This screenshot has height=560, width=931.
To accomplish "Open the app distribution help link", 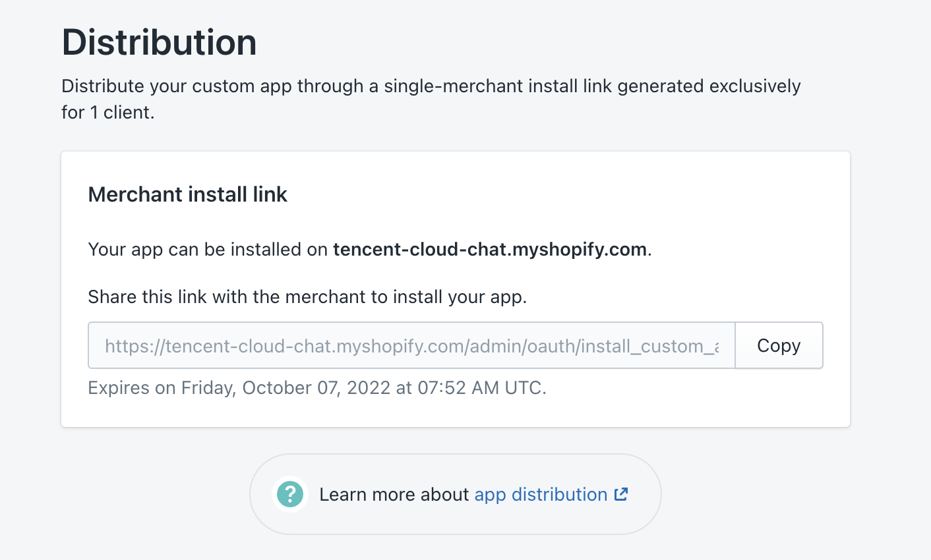I will point(541,494).
